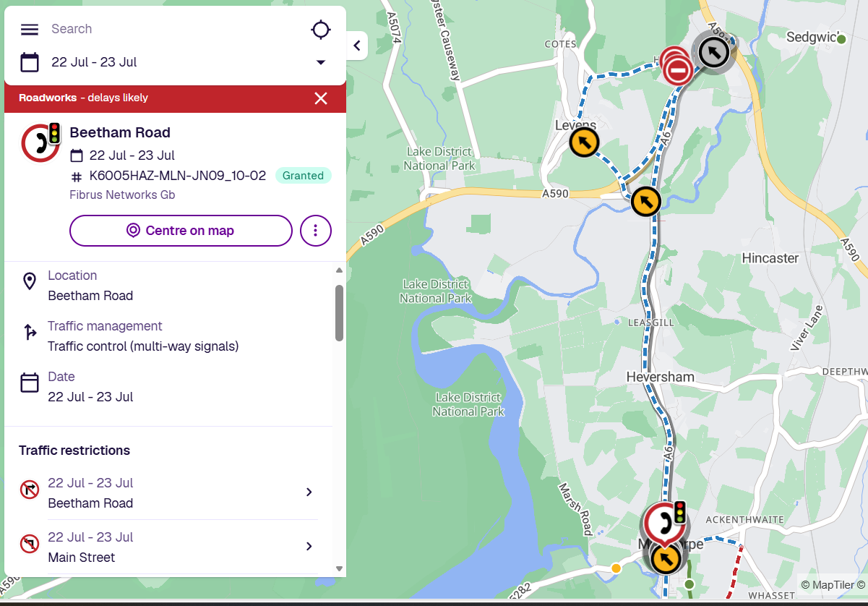The width and height of the screenshot is (868, 606).
Task: Open the hamburger menu
Action: coord(29,30)
